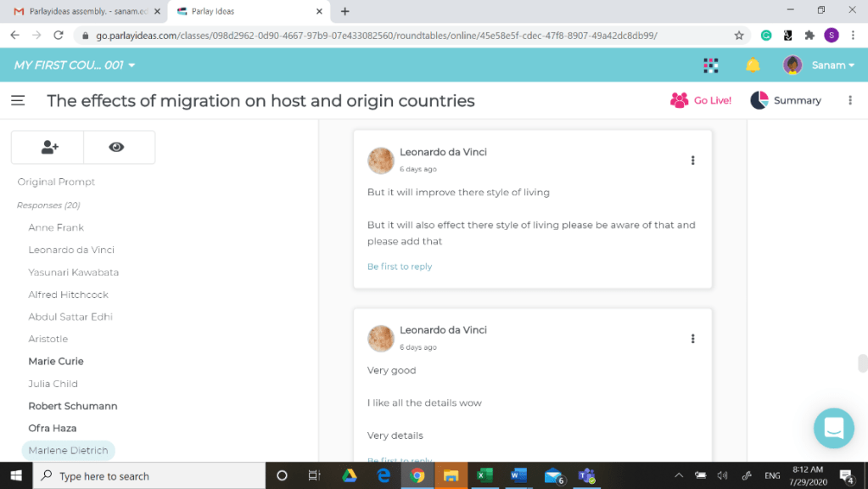Jump to Original Prompt in sidebar
The width and height of the screenshot is (868, 489).
pos(56,182)
